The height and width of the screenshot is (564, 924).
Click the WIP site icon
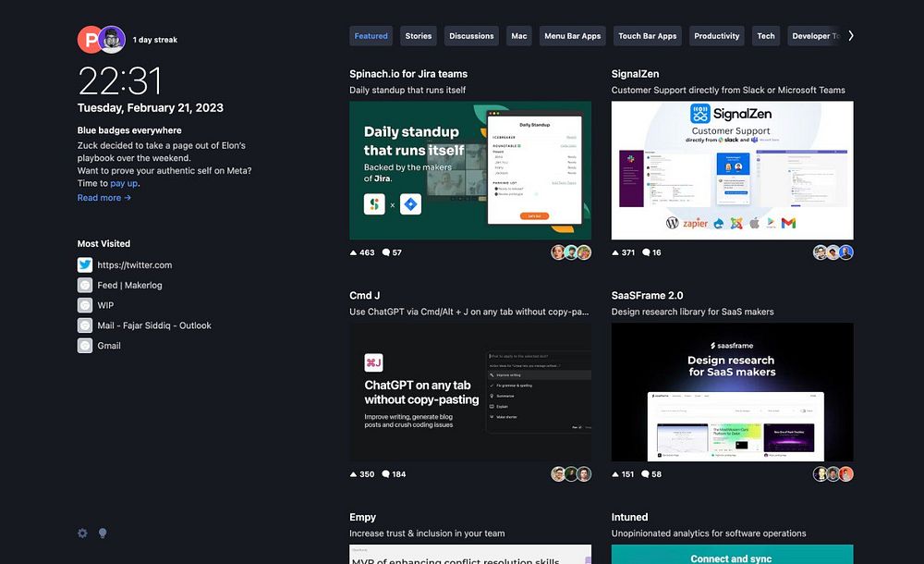coord(85,305)
